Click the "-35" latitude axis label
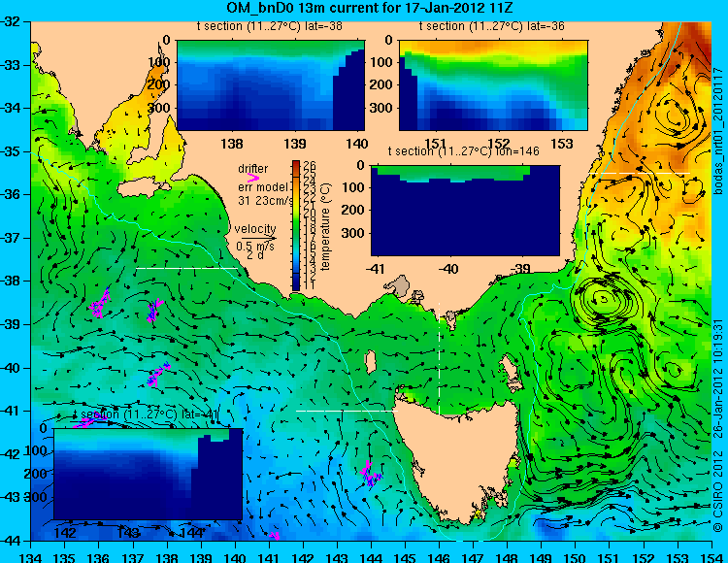 (10, 151)
